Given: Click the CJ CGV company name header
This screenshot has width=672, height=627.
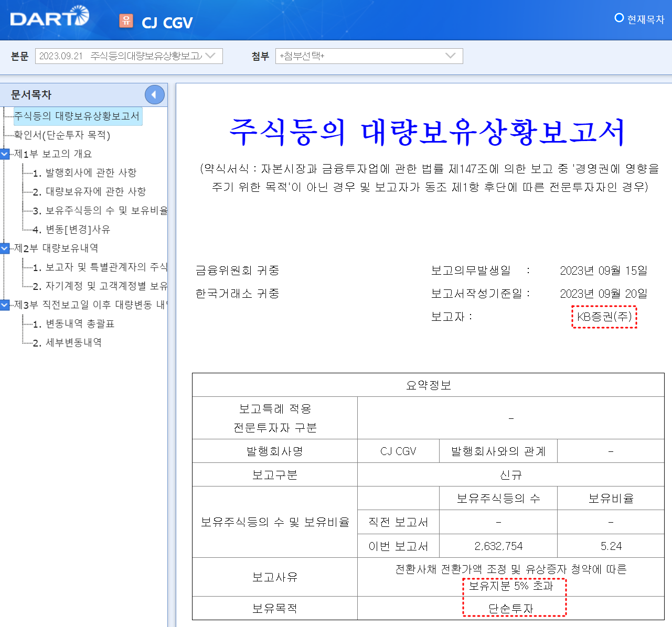Looking at the screenshot, I should [x=167, y=23].
